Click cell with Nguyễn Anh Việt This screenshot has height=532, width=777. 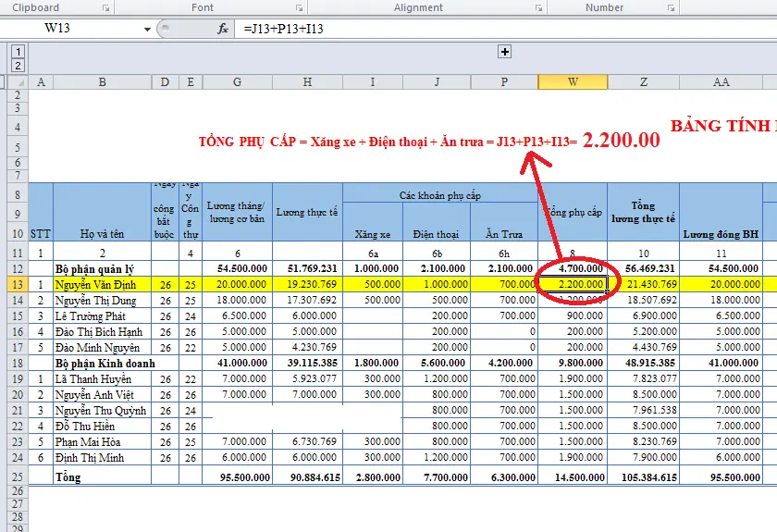(x=102, y=395)
